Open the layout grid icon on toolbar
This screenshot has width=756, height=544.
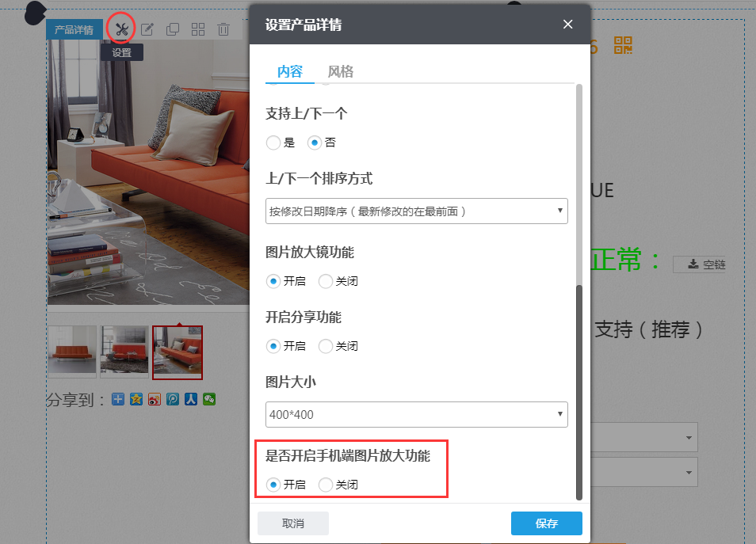(x=198, y=29)
